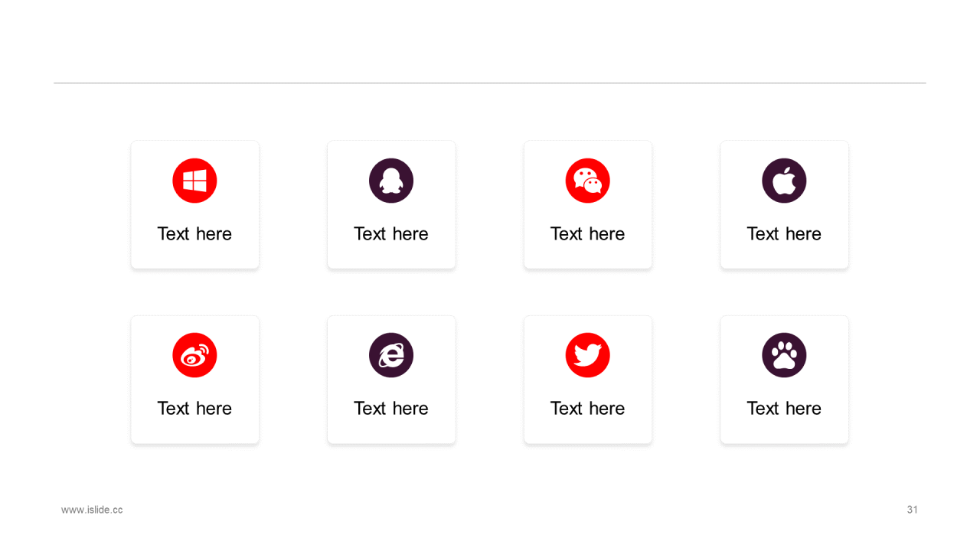Select the slide number 31
This screenshot has width=980, height=551.
[x=912, y=510]
